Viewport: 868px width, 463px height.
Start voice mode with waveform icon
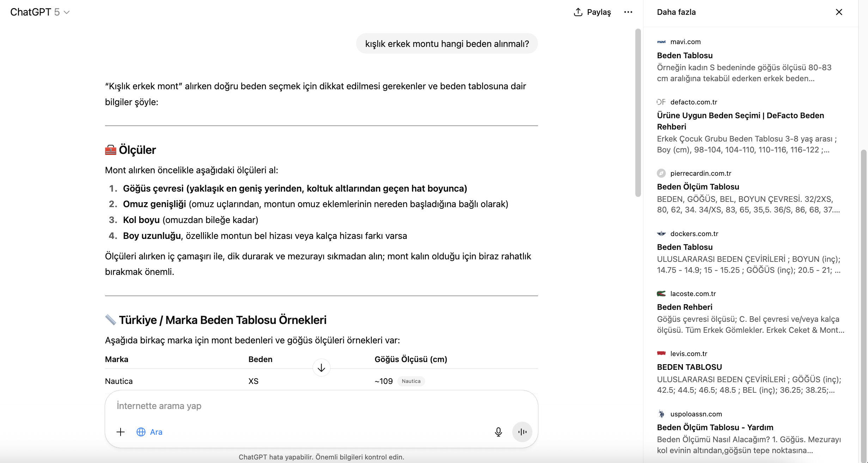(522, 432)
